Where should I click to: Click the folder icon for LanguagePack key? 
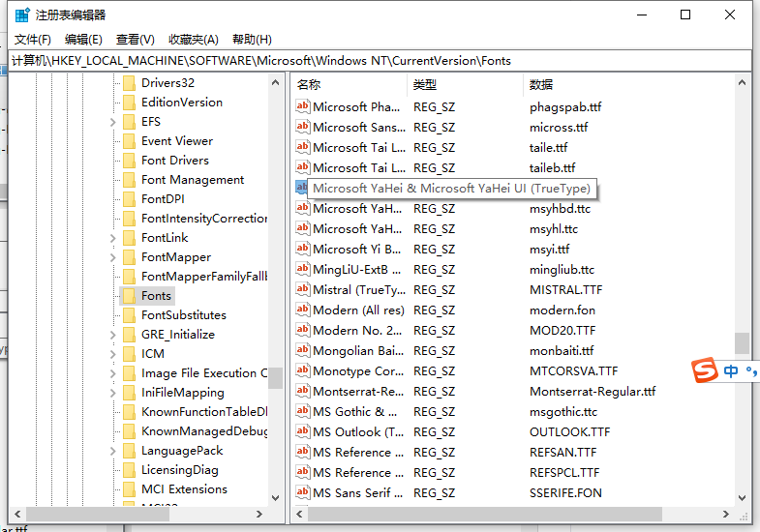tap(129, 451)
